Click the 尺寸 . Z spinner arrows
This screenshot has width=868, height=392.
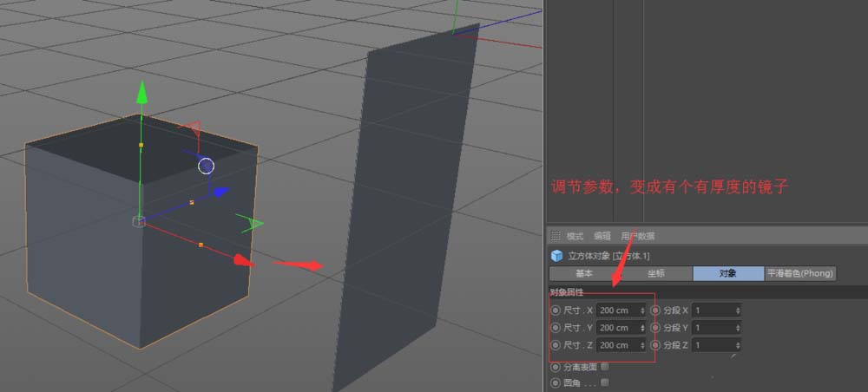642,345
